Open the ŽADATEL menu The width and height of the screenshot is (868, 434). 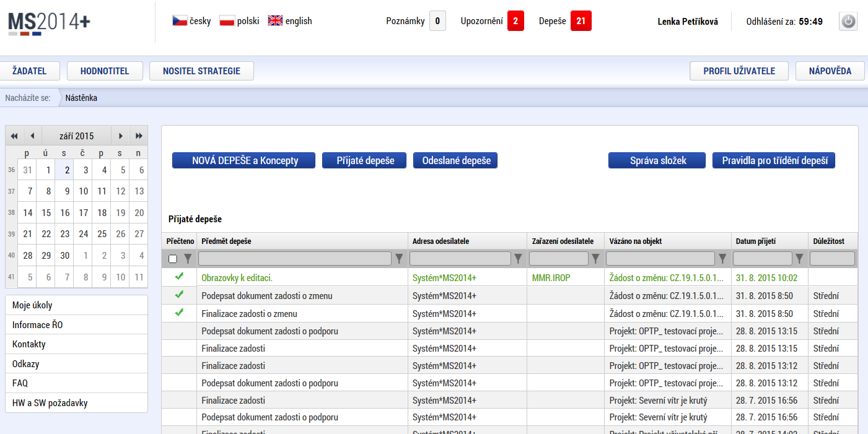tap(30, 71)
